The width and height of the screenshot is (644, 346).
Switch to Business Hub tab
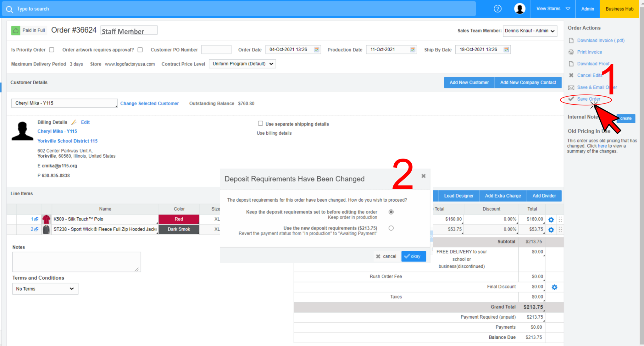tap(619, 9)
